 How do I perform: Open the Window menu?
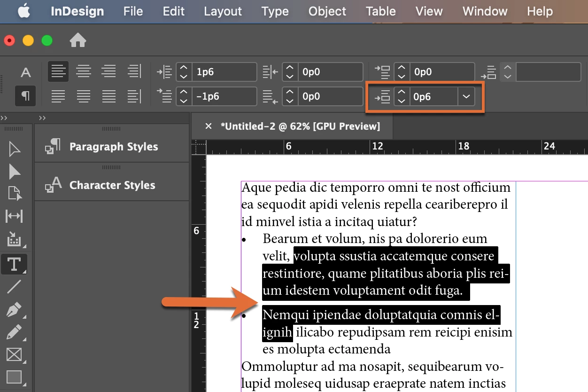[x=485, y=11]
